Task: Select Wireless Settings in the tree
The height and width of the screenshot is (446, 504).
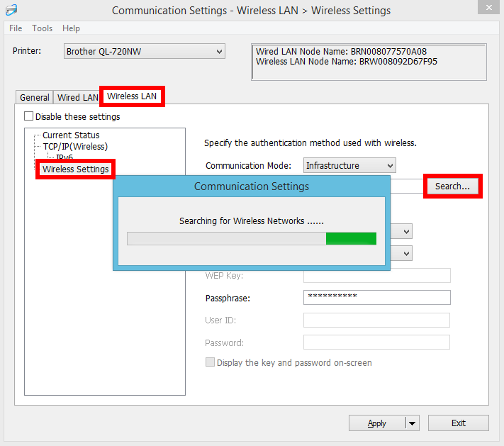Action: (75, 169)
